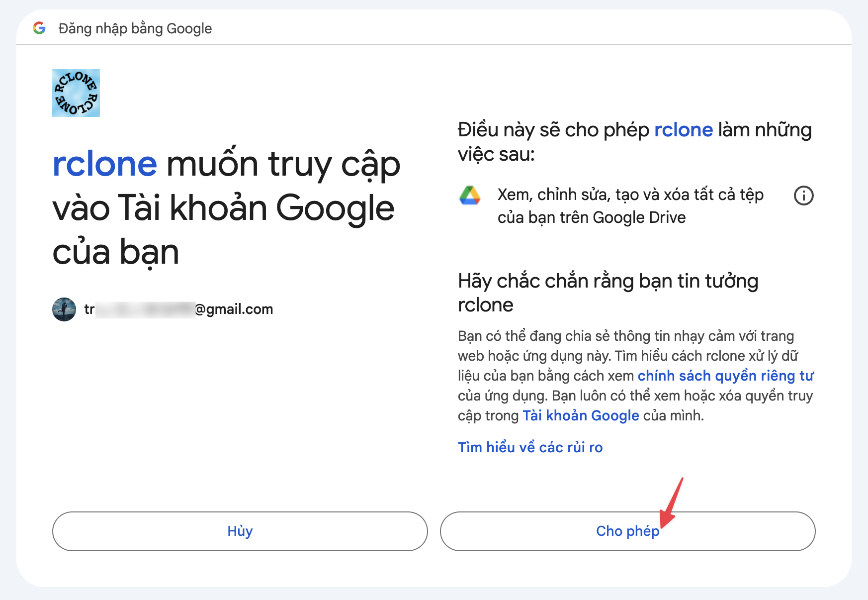Click the rclone app logo image
Image resolution: width=868 pixels, height=600 pixels.
pos(76,93)
